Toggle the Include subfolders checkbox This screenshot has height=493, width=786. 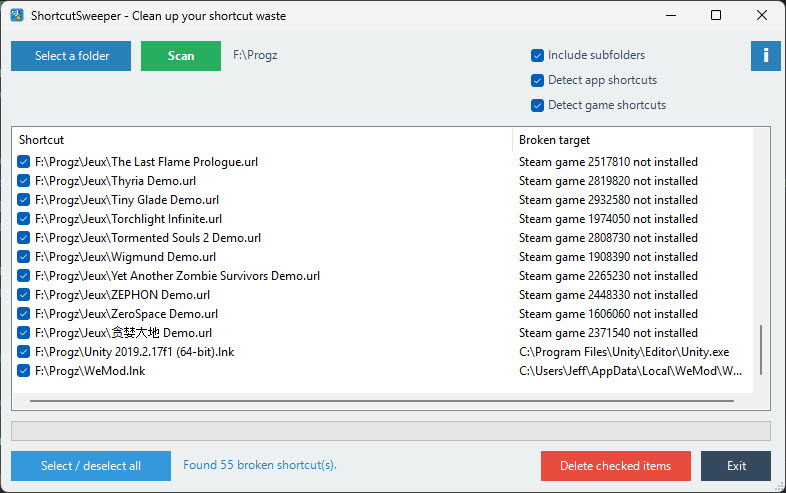(x=538, y=55)
